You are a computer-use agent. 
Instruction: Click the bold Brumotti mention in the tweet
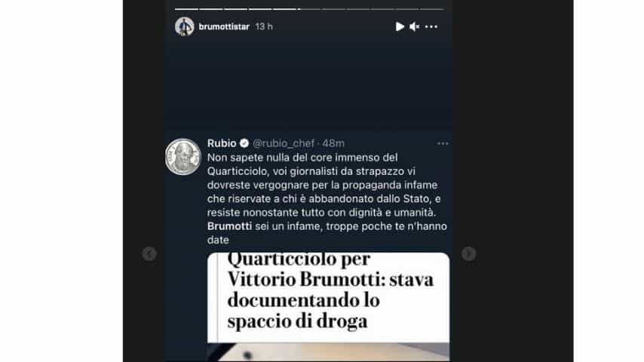[229, 226]
